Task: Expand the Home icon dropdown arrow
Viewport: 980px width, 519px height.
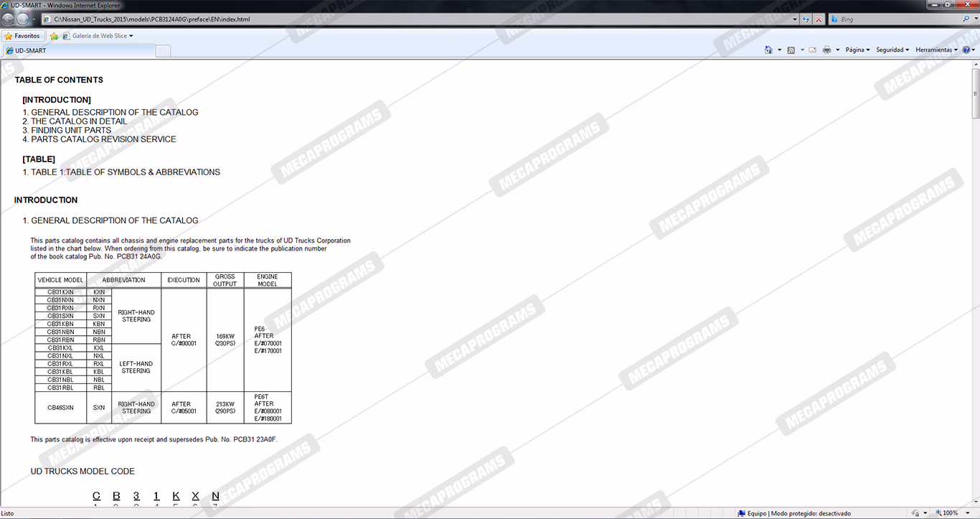Action: click(x=779, y=50)
